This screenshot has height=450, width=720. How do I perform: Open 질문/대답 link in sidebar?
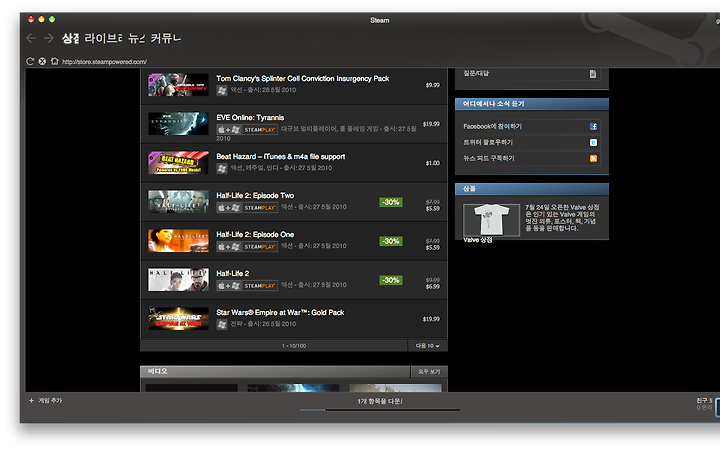coord(476,73)
